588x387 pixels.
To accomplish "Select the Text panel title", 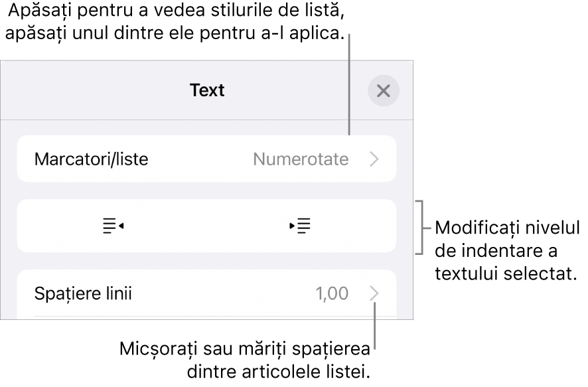I will click(x=206, y=90).
